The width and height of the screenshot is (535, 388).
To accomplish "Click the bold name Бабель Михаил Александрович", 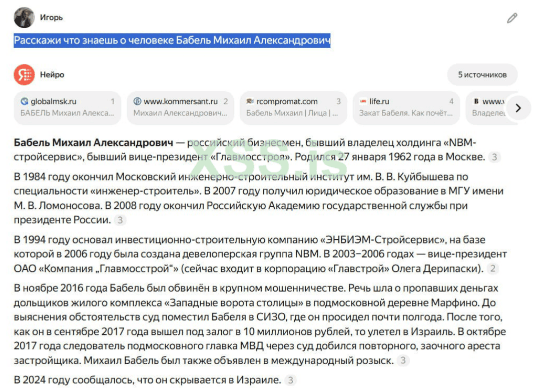I will click(93, 142).
